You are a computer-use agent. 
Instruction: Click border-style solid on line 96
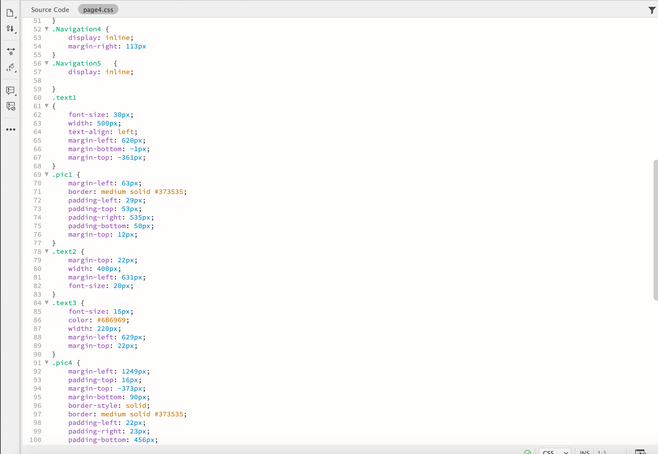pos(107,406)
